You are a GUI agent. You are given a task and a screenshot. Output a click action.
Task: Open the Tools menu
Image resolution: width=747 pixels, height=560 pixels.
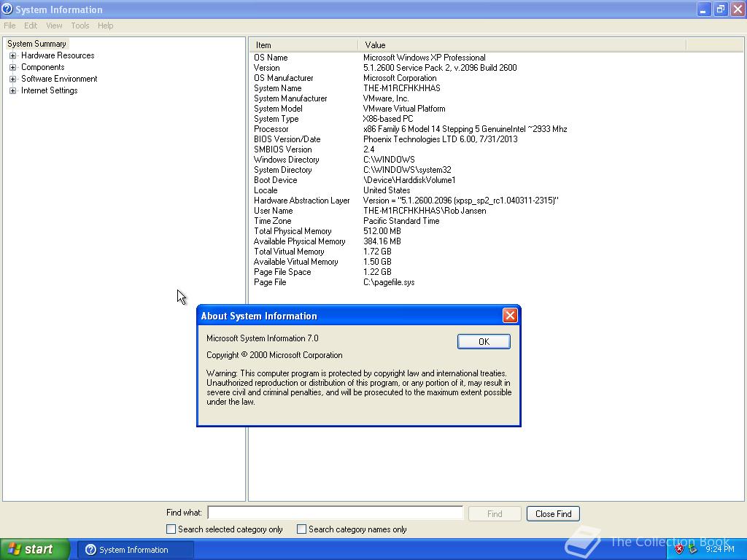point(80,26)
